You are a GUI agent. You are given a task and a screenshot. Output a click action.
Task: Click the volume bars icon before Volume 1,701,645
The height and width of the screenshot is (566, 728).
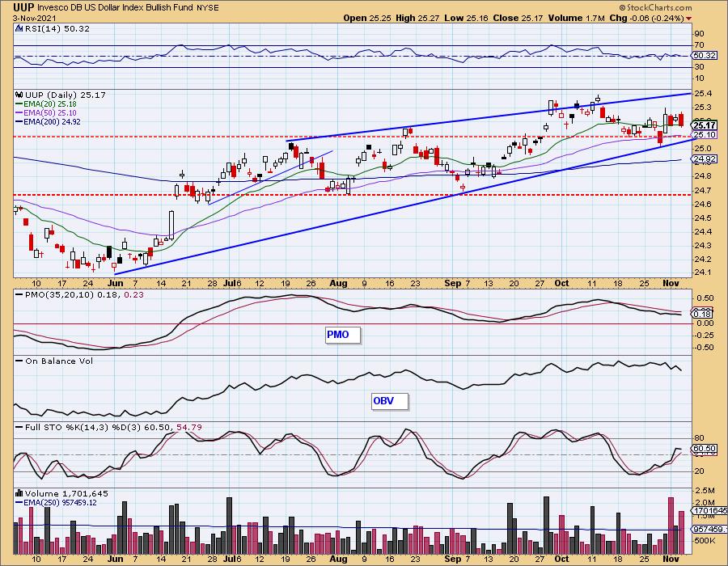click(x=19, y=493)
